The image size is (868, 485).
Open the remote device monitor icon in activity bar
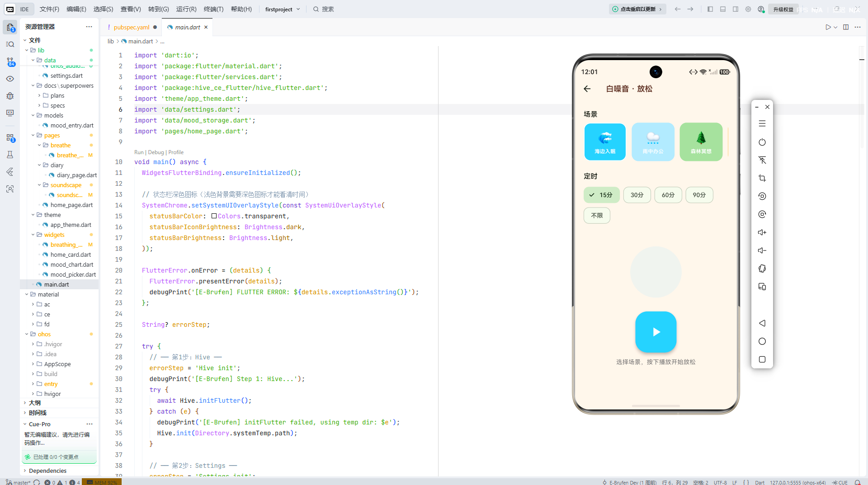[10, 113]
